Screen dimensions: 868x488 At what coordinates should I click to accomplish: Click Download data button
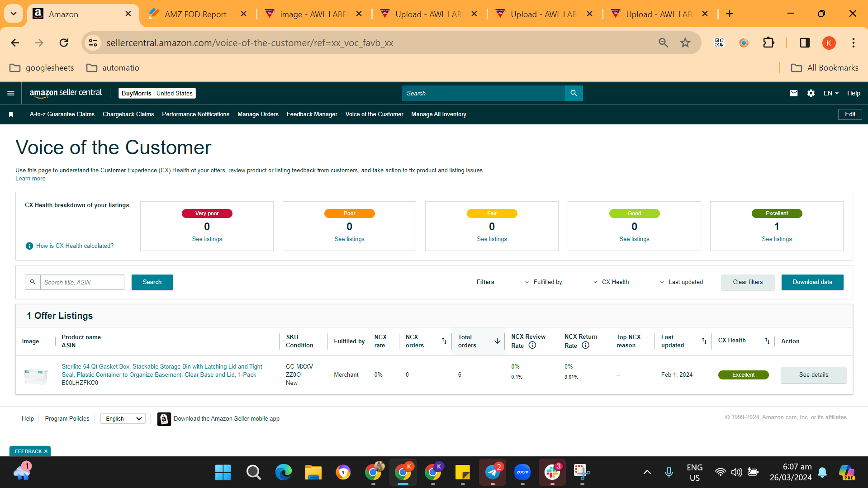pos(812,282)
